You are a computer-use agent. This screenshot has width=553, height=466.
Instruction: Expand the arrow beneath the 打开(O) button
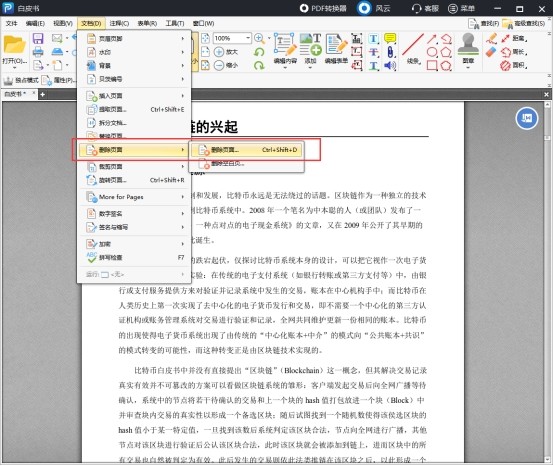point(14,68)
